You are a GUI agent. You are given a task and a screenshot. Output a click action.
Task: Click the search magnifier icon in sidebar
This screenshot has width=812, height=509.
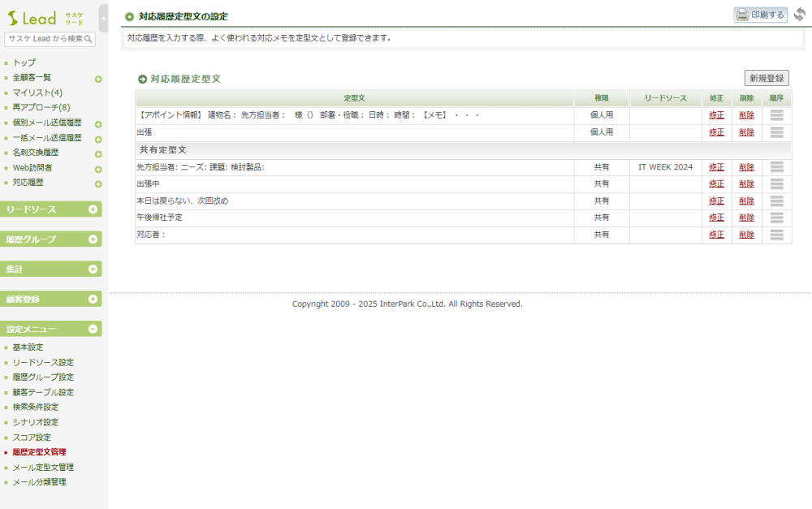coord(89,39)
